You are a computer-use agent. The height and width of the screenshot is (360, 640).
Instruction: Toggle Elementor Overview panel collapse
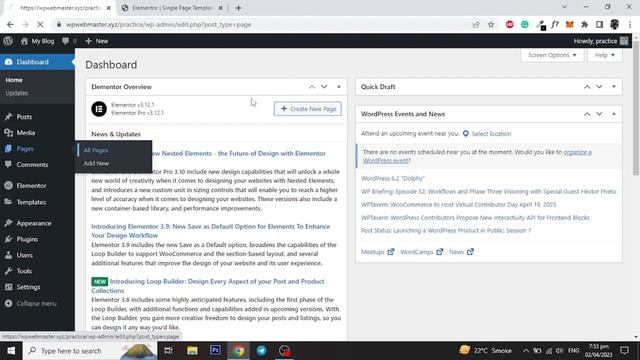click(x=339, y=87)
